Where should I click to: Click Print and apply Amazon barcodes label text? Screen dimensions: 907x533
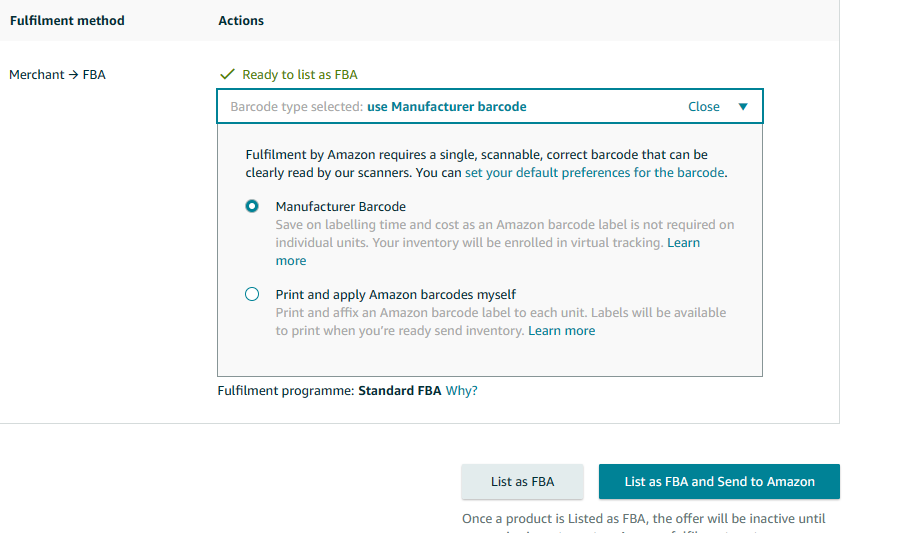396,295
